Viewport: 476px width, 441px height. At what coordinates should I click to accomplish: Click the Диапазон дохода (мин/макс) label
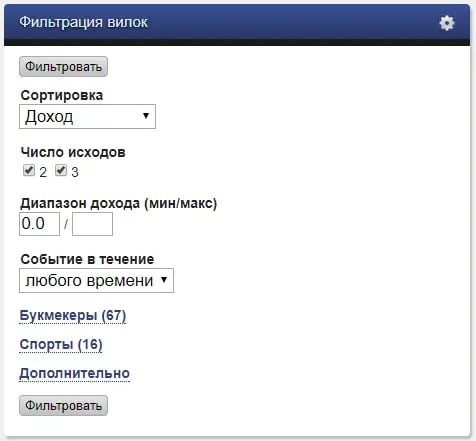click(119, 203)
